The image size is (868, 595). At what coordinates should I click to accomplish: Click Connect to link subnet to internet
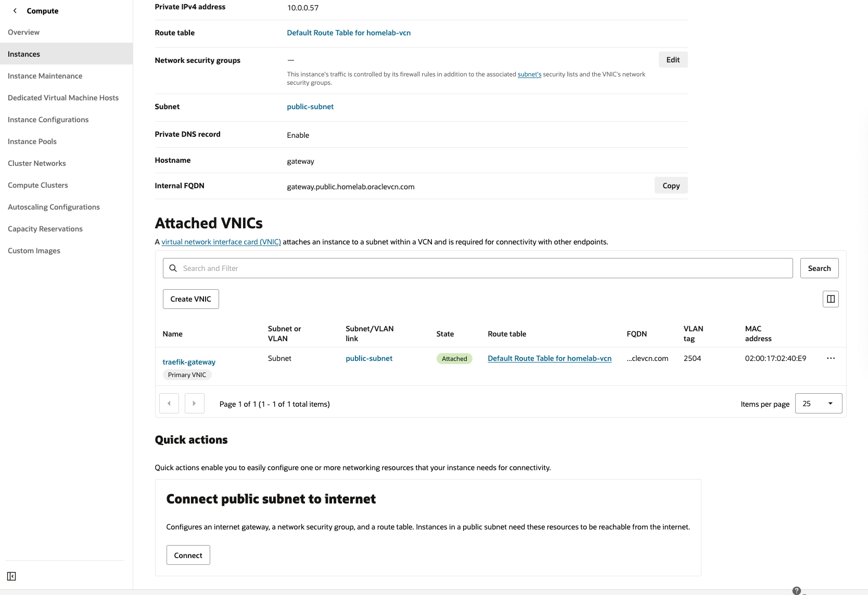pos(188,555)
